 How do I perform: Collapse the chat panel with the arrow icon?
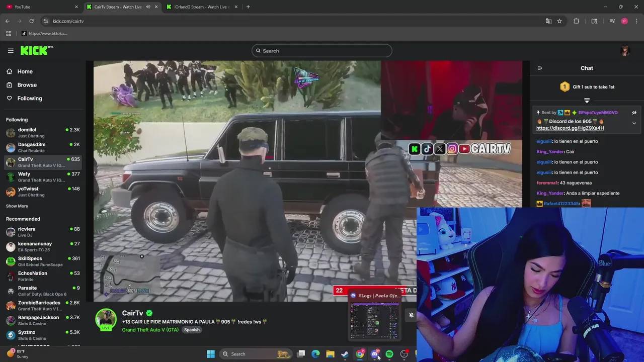coord(540,68)
